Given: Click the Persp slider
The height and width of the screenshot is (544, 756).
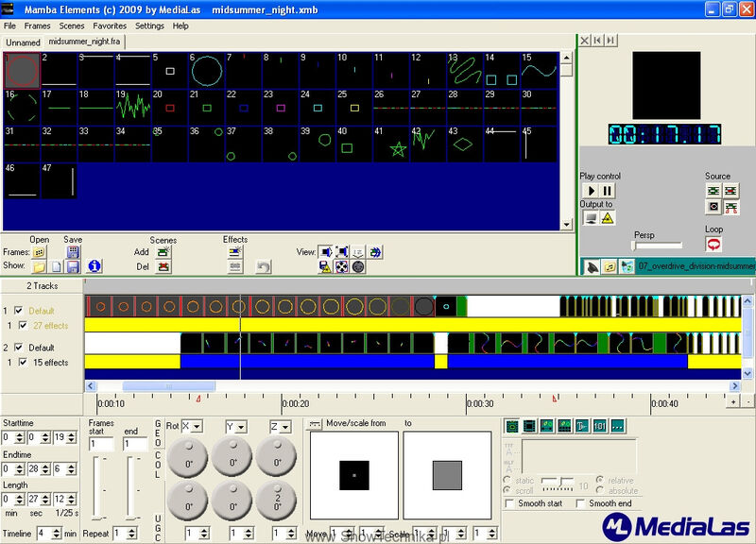Looking at the screenshot, I should 658,246.
